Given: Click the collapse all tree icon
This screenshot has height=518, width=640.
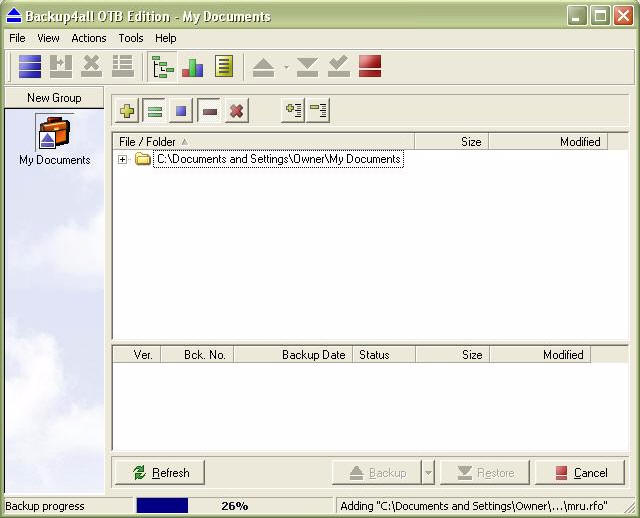Looking at the screenshot, I should [318, 110].
